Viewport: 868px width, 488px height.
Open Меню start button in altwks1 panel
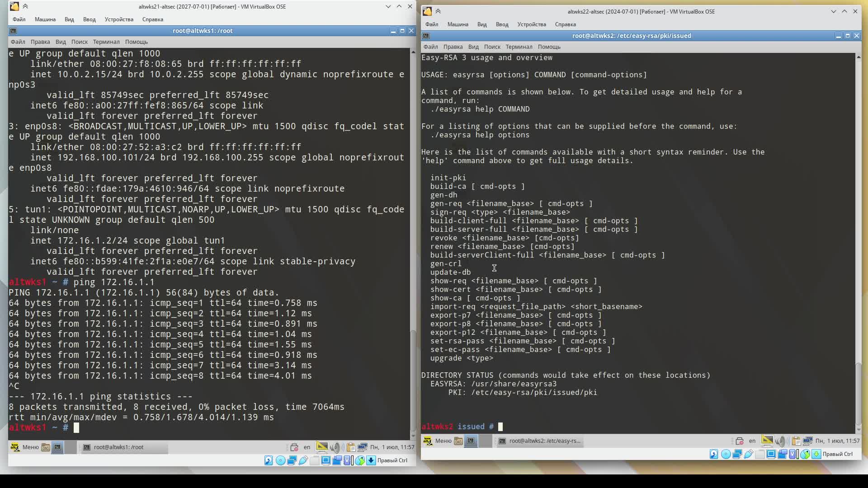25,447
